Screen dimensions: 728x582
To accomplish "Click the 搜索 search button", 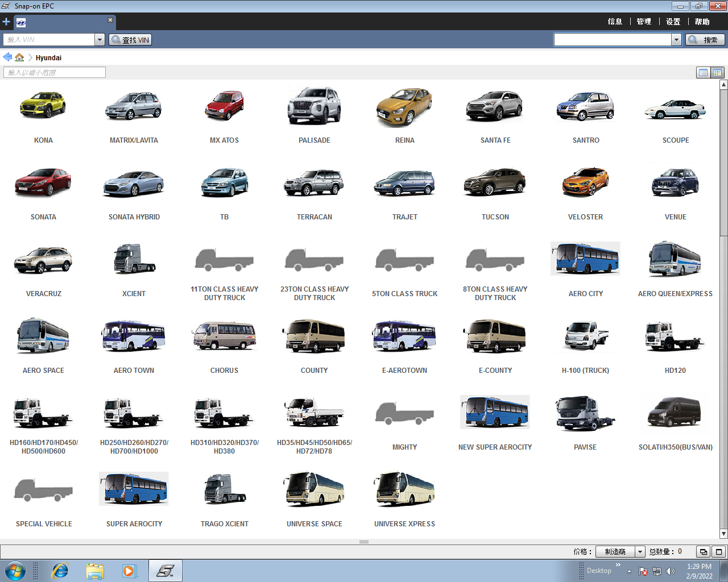I will (705, 40).
